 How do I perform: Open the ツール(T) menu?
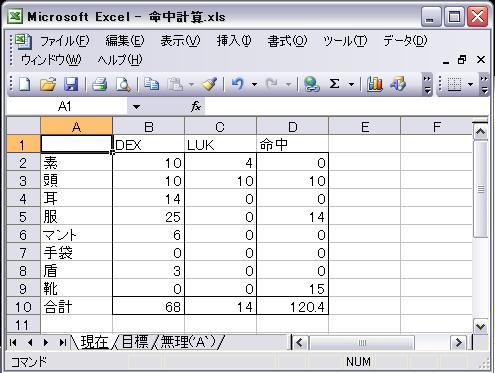[345, 41]
